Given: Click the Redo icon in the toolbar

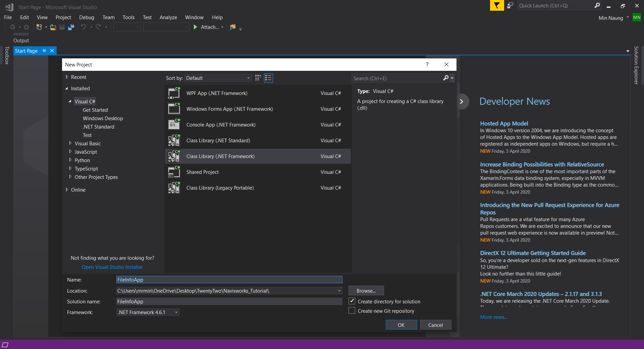Looking at the screenshot, I should click(98, 27).
